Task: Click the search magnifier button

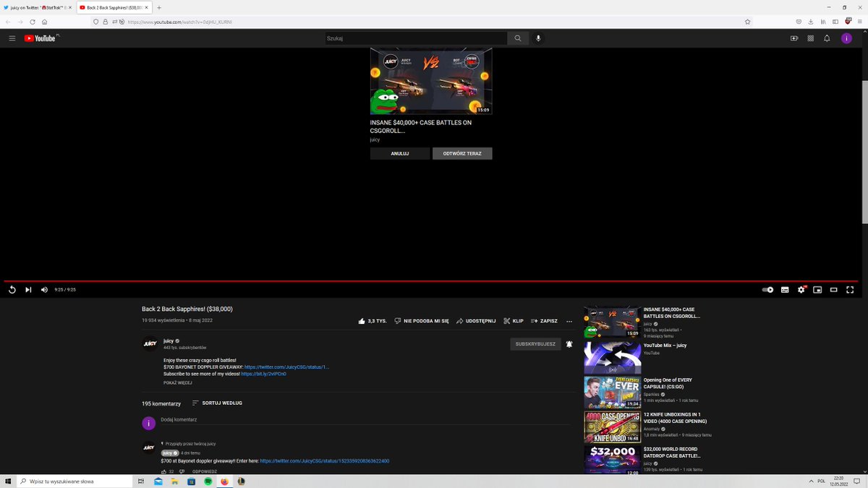Action: click(x=518, y=38)
